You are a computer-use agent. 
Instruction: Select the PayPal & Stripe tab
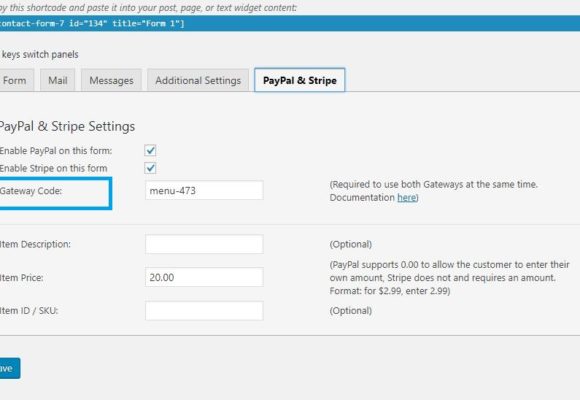[300, 80]
